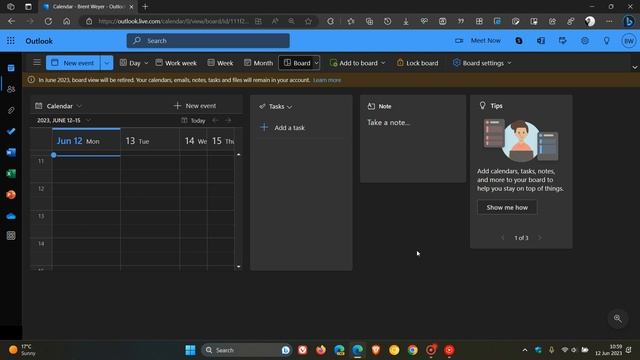Click the taskbar Search box
Viewport: 640px width, 360px height.
click(246, 350)
